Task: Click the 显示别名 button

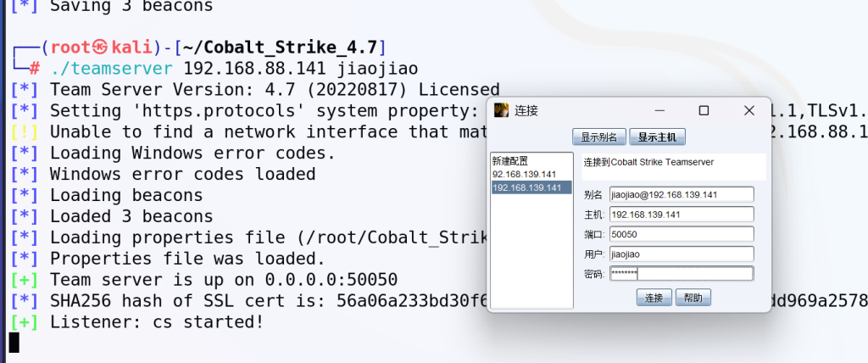Action: [x=599, y=137]
